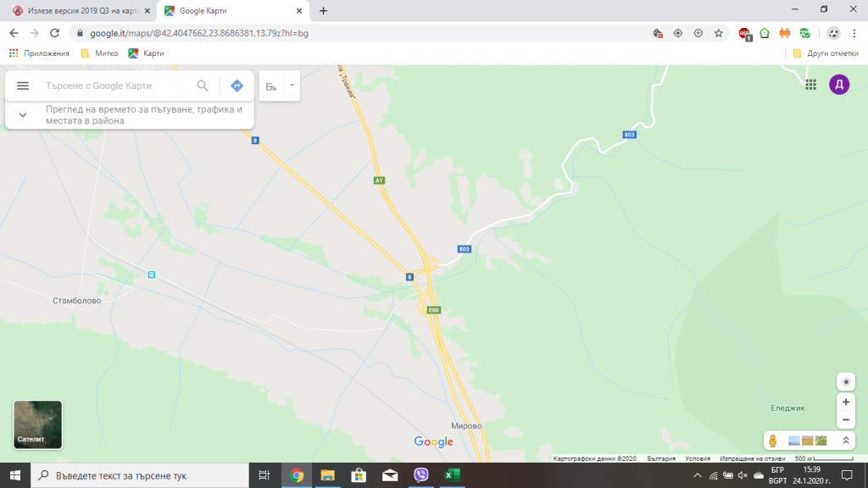Click the Изпращане на отзиви link
868x488 pixels.
753,458
